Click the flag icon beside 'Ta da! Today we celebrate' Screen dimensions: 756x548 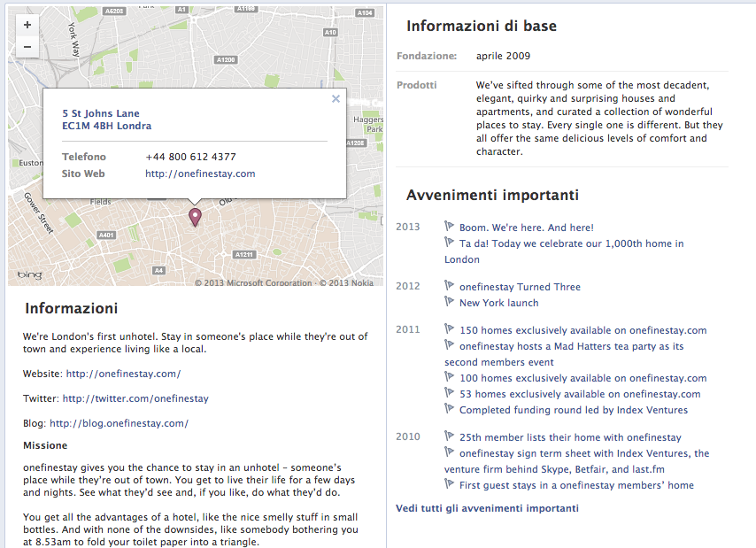pyautogui.click(x=449, y=242)
